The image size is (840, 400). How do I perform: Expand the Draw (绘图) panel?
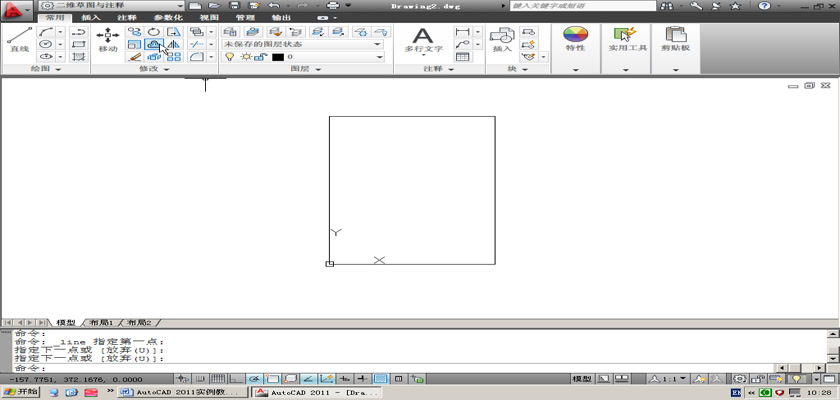58,70
